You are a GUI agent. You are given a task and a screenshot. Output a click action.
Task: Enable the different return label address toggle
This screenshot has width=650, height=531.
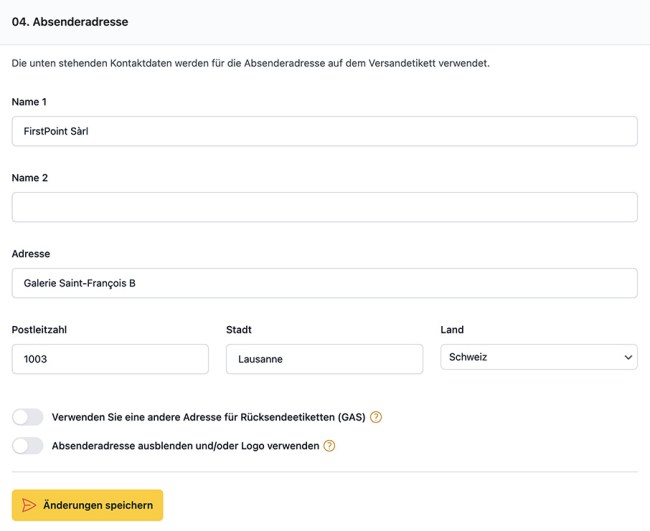tap(28, 417)
